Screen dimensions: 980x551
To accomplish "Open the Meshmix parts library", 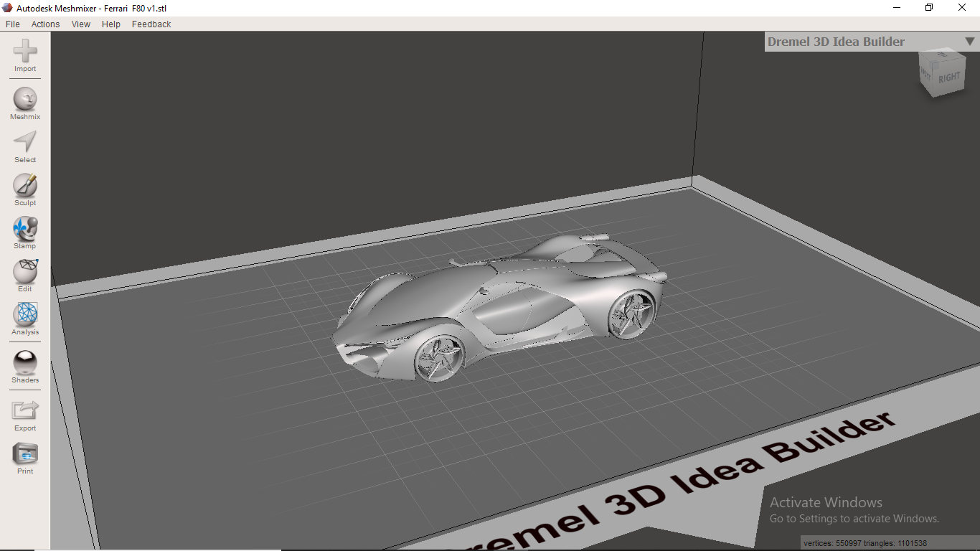I will [24, 97].
